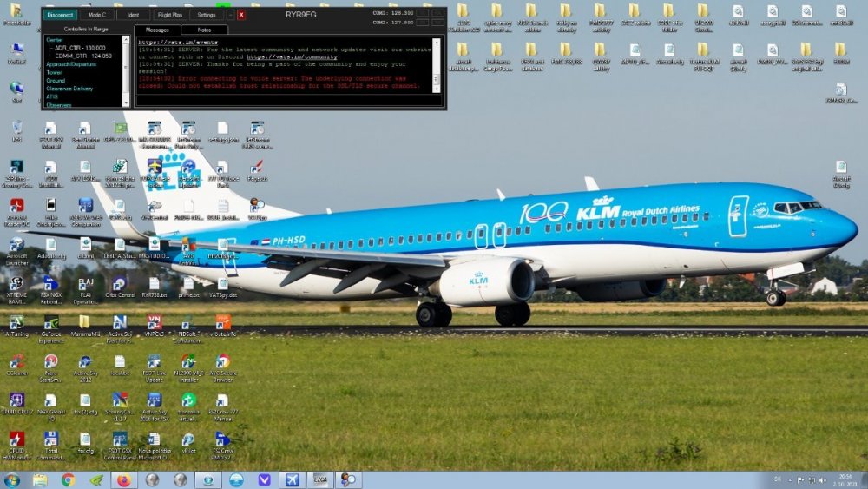Open Google Chrome from the taskbar
Screen dimensions: 868x489
68,479
